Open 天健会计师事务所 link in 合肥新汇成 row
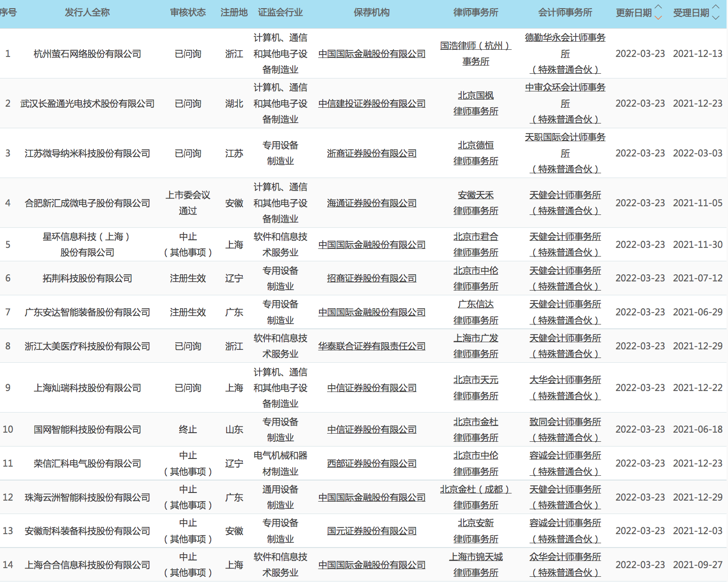 pyautogui.click(x=565, y=203)
